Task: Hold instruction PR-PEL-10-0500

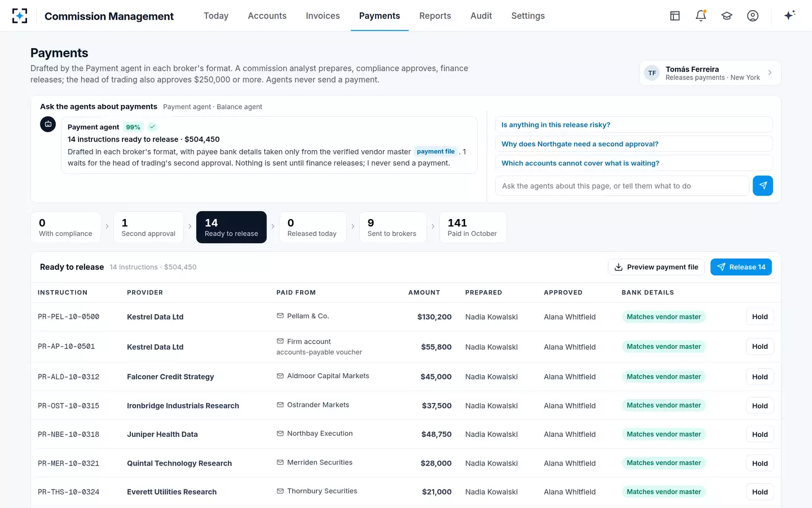Action: click(760, 317)
